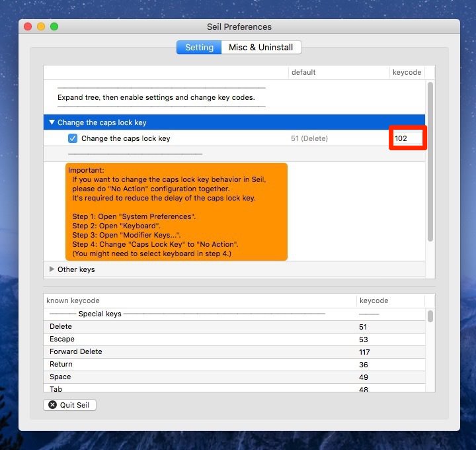The width and height of the screenshot is (476, 450).
Task: Click the Expand tree instruction text
Action: (x=156, y=97)
